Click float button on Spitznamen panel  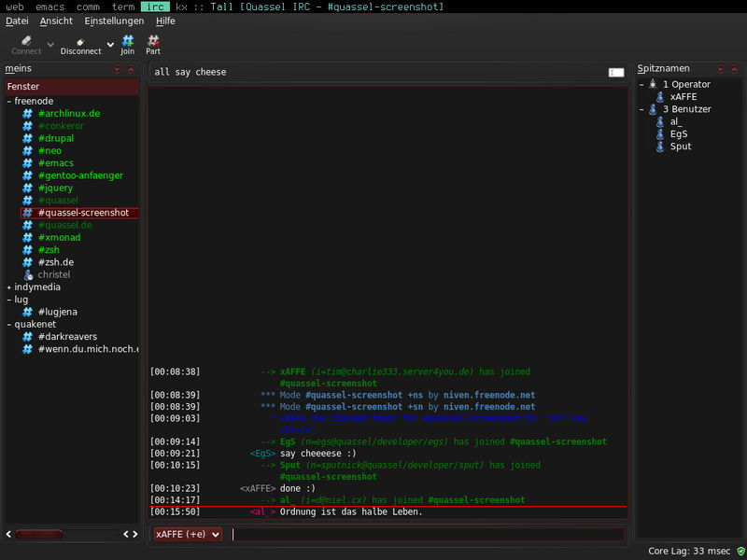tap(720, 69)
